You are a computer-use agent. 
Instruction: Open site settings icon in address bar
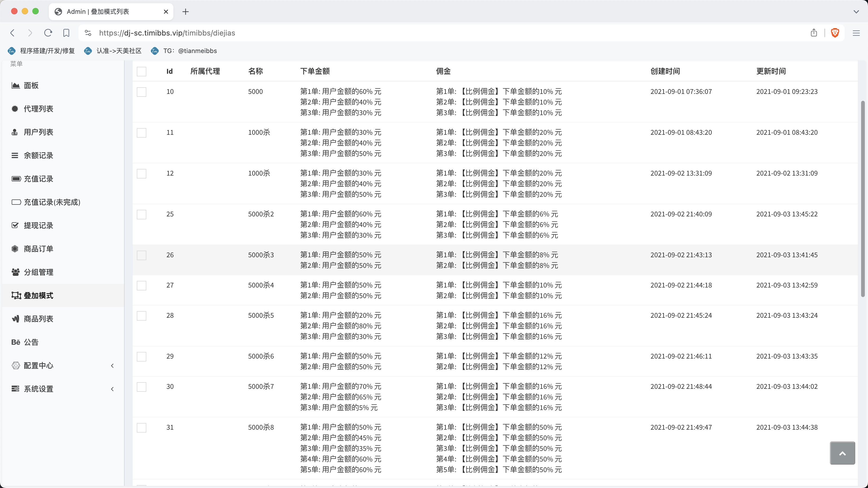coord(88,33)
